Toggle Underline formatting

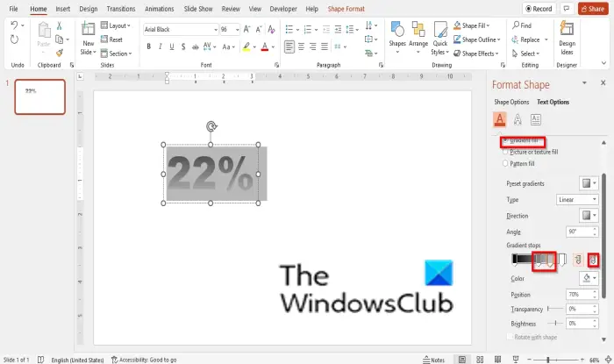tap(172, 47)
